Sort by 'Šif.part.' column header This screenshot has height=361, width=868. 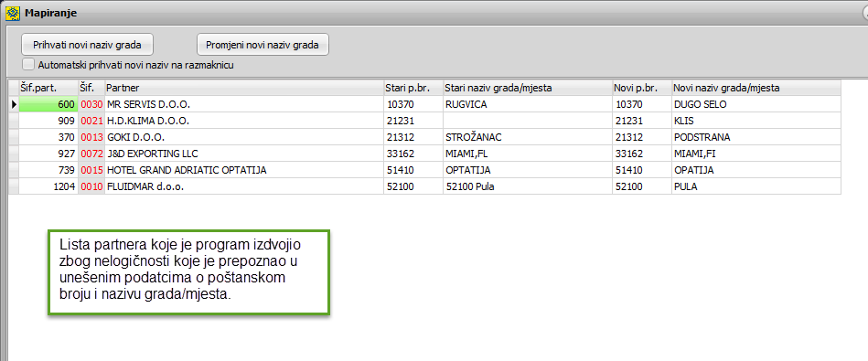48,88
